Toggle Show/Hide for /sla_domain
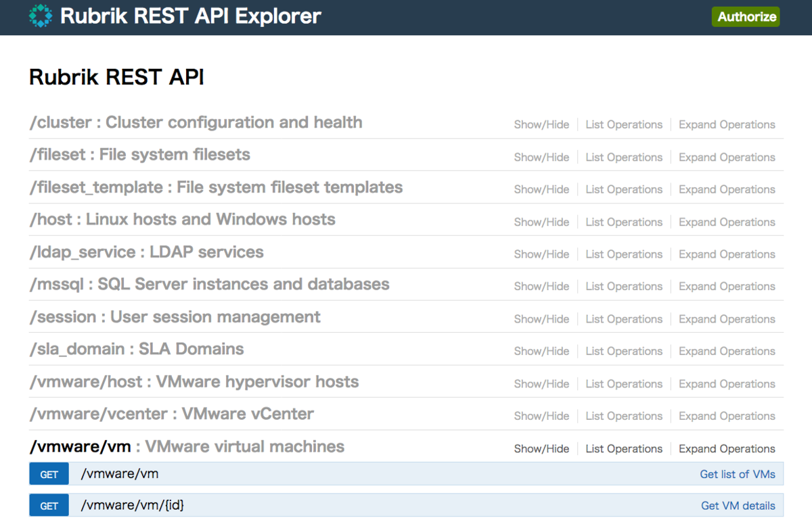This screenshot has height=522, width=812. (x=541, y=351)
